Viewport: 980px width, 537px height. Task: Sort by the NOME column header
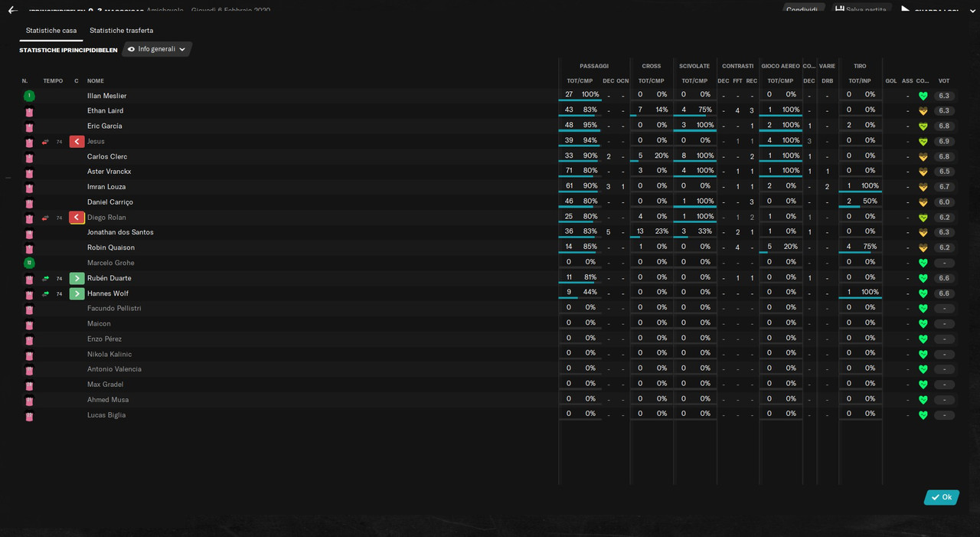click(x=96, y=81)
